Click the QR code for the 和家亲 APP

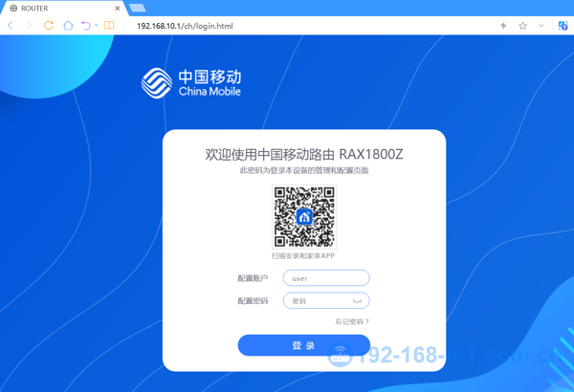tap(304, 217)
